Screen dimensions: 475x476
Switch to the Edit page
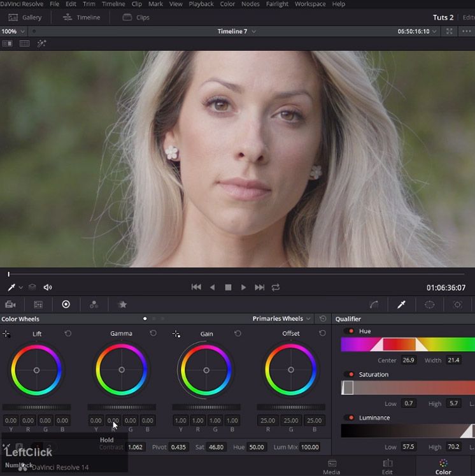pos(387,467)
